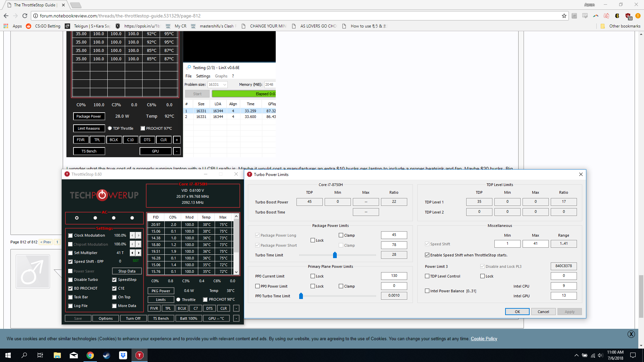The width and height of the screenshot is (644, 362).
Task: Click the Package Power Long value field
Action: (x=394, y=235)
